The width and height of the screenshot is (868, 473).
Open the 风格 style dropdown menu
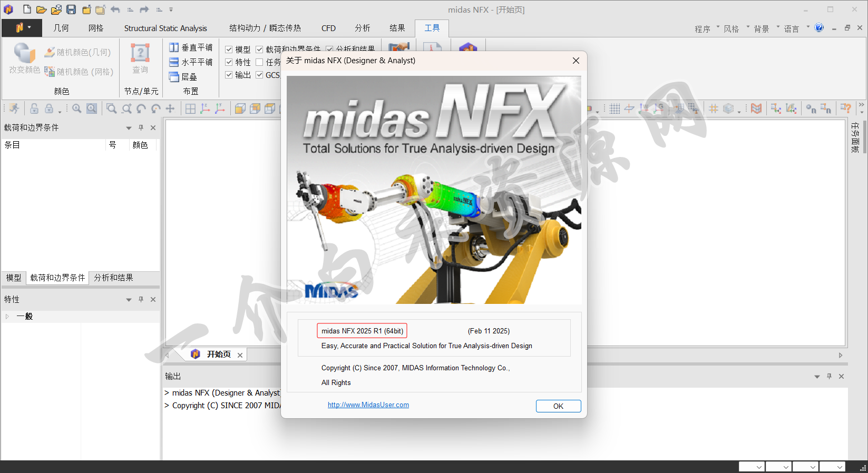point(736,28)
